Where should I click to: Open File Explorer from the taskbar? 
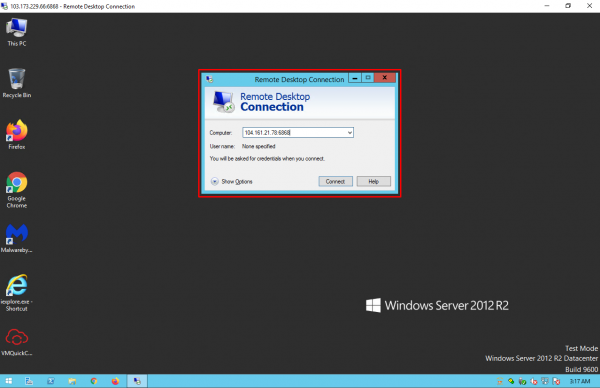(x=72, y=381)
